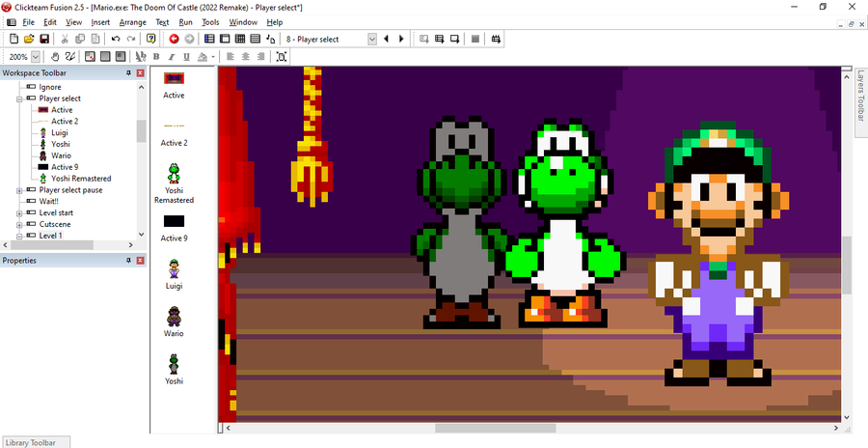Screen dimensions: 868x448
Task: Cut selection with the scissors icon
Action: (x=65, y=39)
